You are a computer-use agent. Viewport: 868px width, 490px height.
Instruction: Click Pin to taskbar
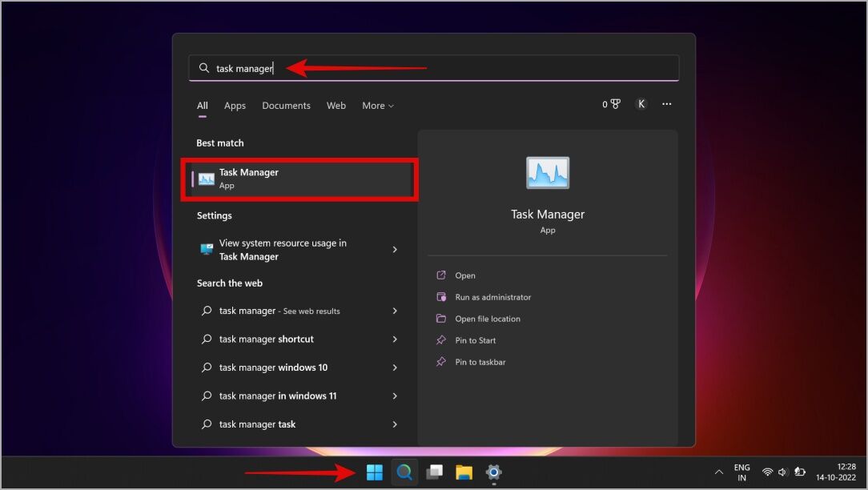tap(480, 362)
